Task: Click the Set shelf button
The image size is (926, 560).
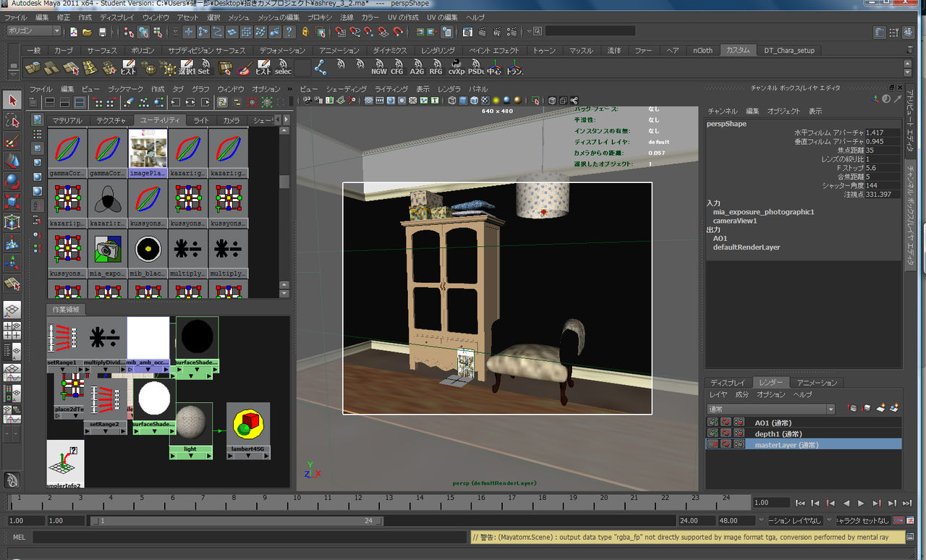Action: [204, 68]
